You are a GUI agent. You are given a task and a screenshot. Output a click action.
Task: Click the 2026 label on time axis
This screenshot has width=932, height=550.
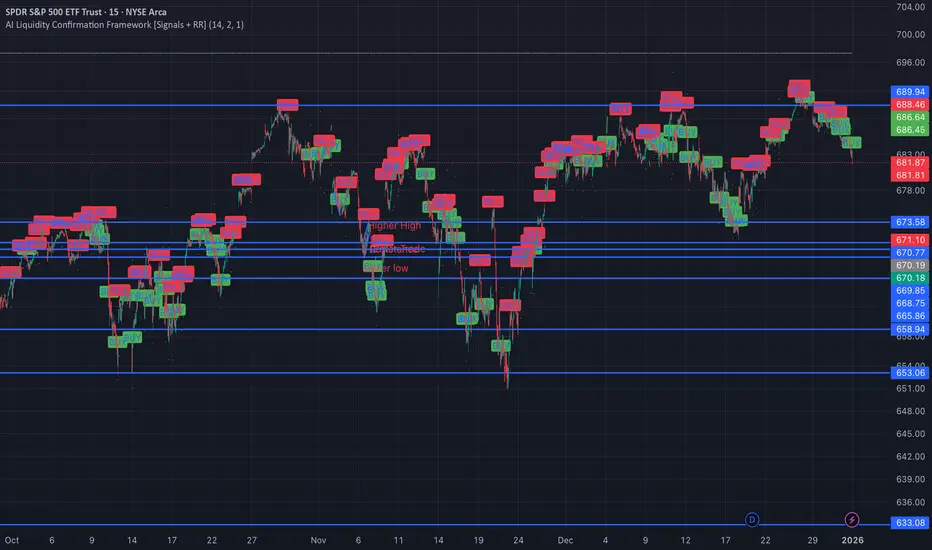coord(852,540)
